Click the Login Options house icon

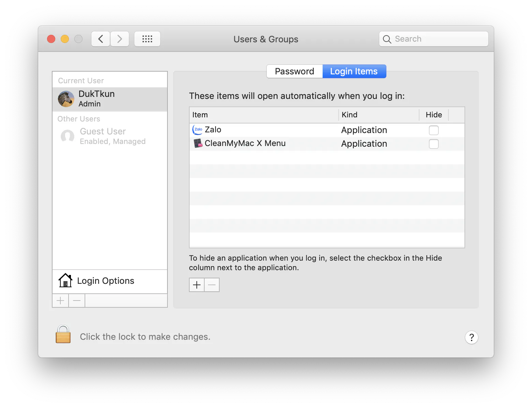[65, 280]
